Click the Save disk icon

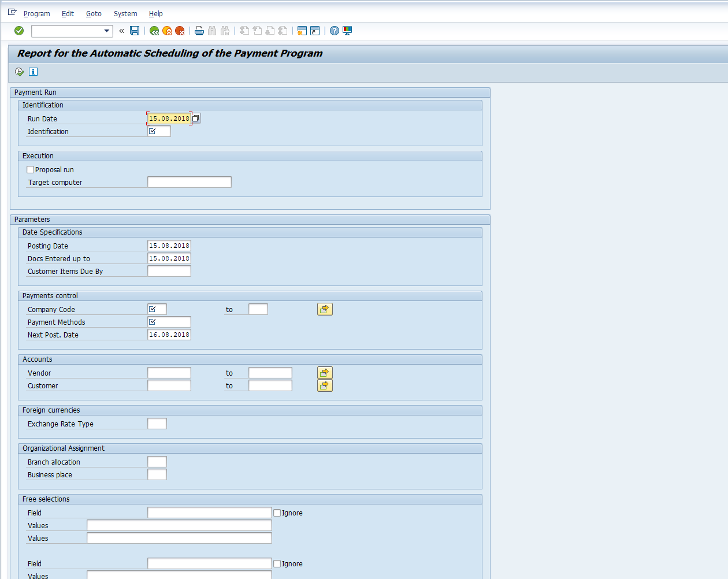[135, 31]
